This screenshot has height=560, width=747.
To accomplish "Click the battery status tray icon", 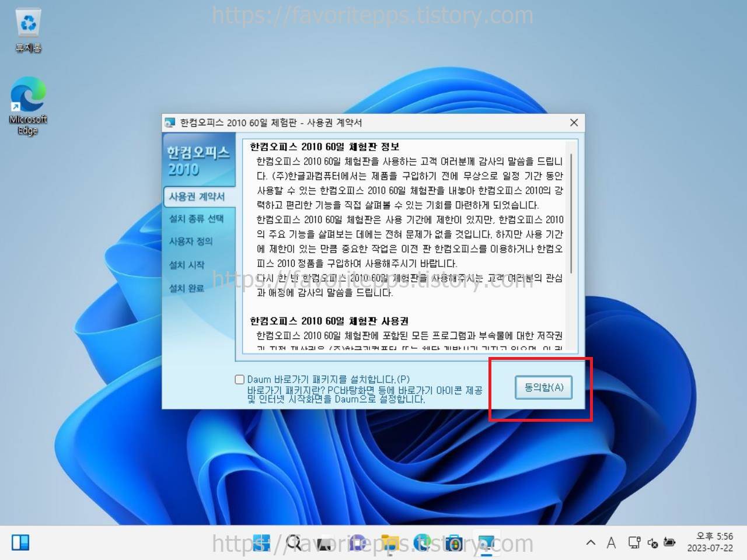I will click(x=669, y=542).
